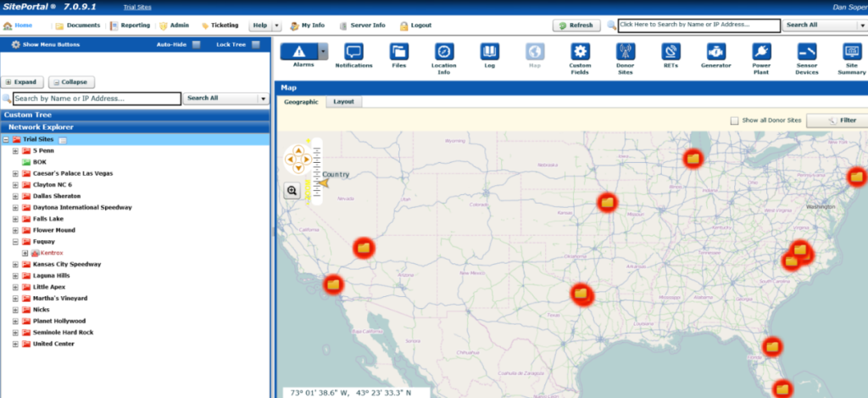
Task: Open the Sensor Devices icon
Action: [807, 52]
